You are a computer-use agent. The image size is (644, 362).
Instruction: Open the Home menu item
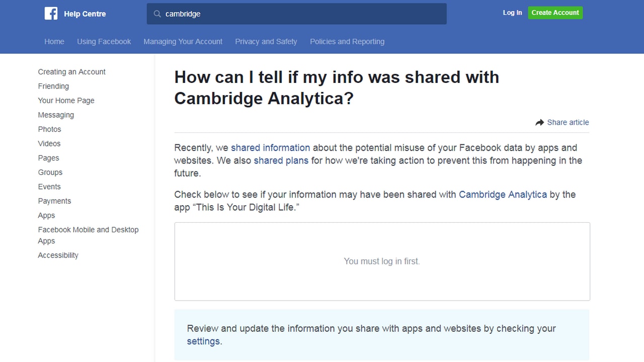(54, 42)
